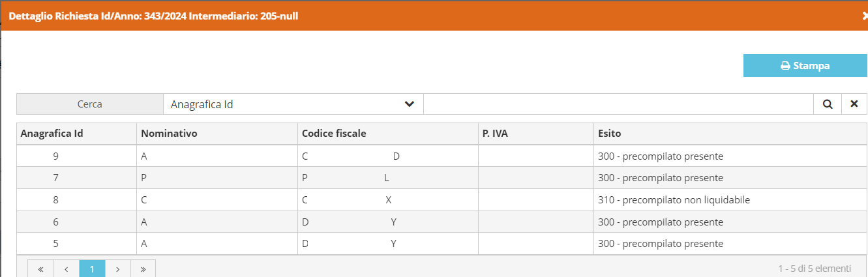Image resolution: width=868 pixels, height=277 pixels.
Task: Click the magnifier search icon
Action: (827, 104)
